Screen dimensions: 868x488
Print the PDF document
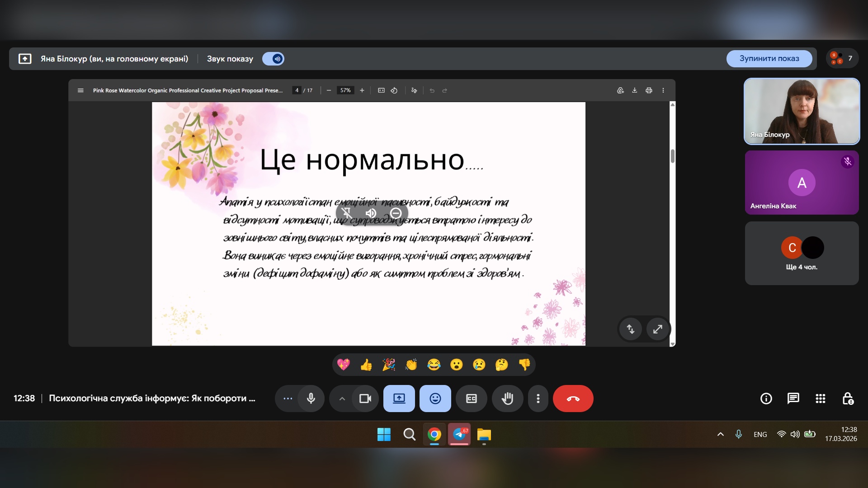point(649,90)
